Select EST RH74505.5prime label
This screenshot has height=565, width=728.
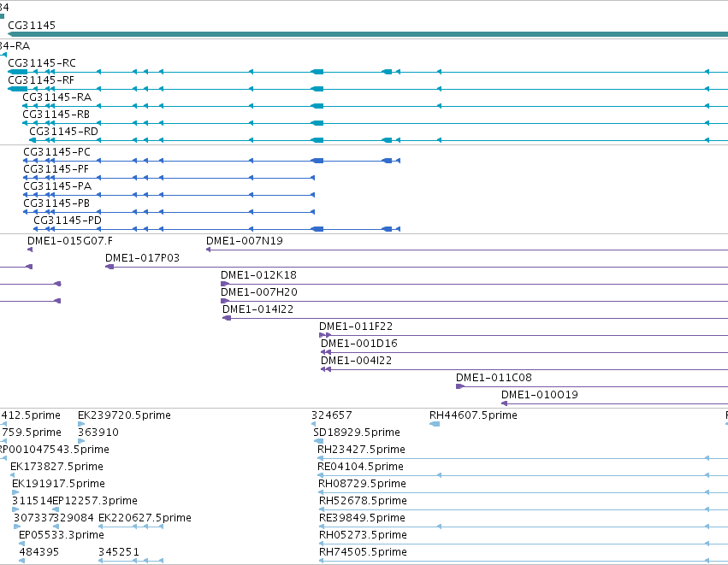[363, 552]
